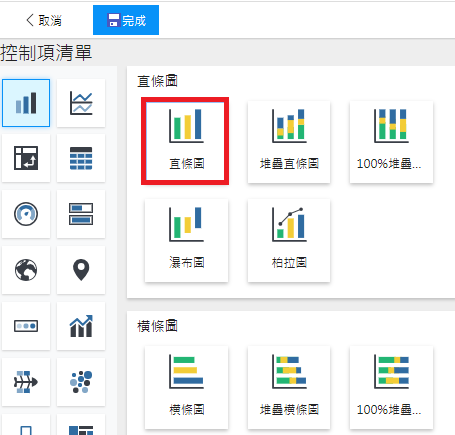
Task: Select the 堆疊橫條圖 stacked bar chart
Action: (289, 388)
